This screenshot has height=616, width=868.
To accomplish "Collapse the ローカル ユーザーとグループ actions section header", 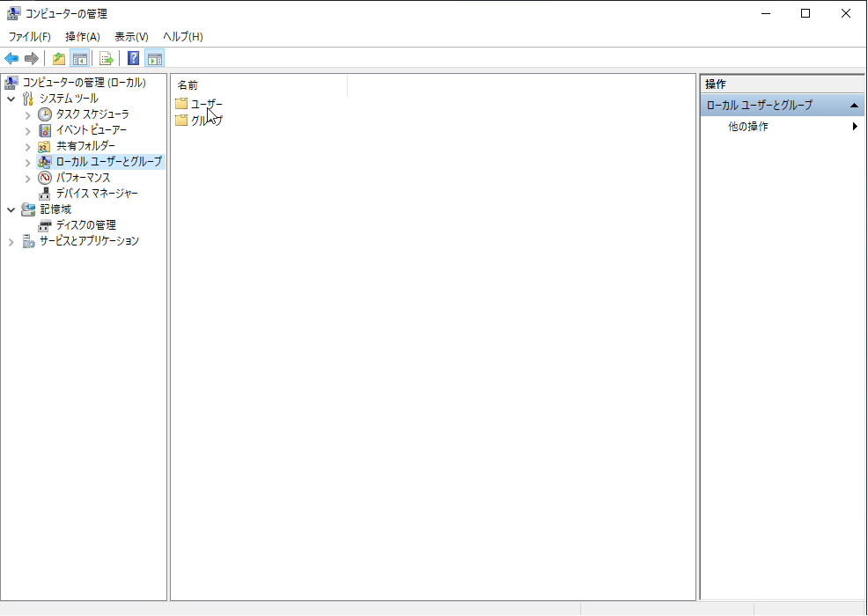I will [x=853, y=106].
